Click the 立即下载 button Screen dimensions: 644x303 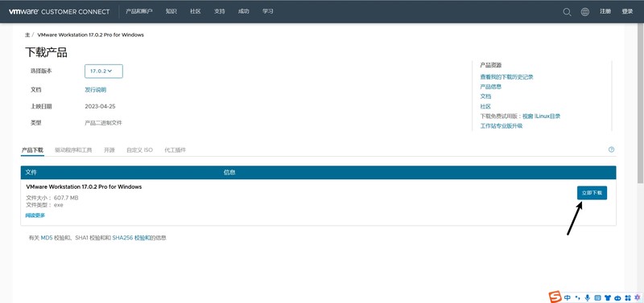(592, 193)
